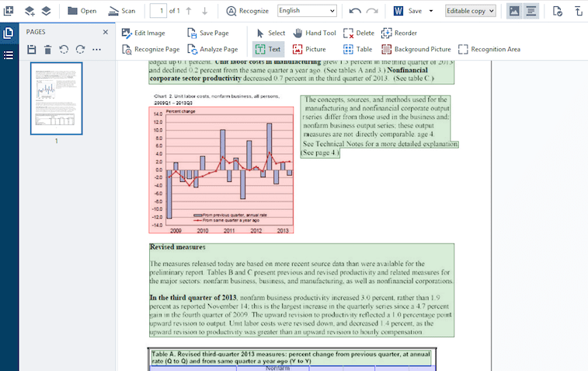Click Edit Image tool
Image resolution: width=588 pixels, height=371 pixels.
pyautogui.click(x=143, y=33)
